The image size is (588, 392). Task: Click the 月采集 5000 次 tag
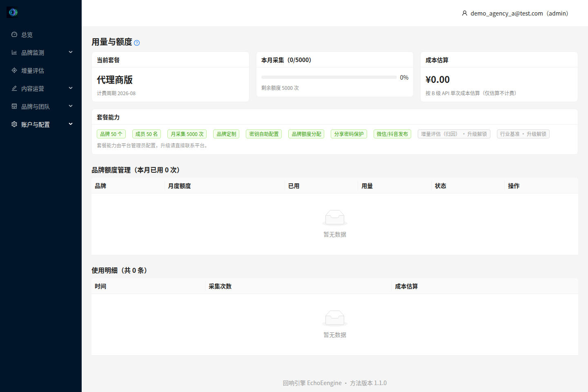(x=187, y=134)
